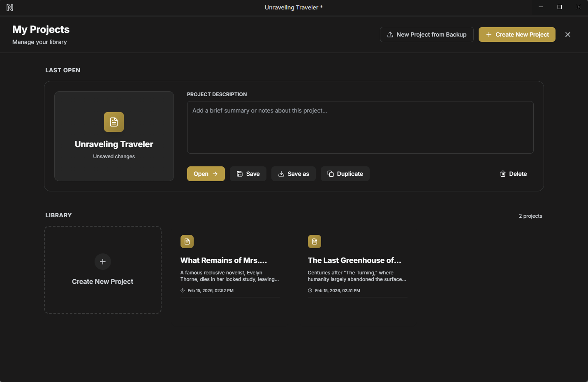Click the N app logo in the title bar
Image resolution: width=588 pixels, height=382 pixels.
coord(10,7)
